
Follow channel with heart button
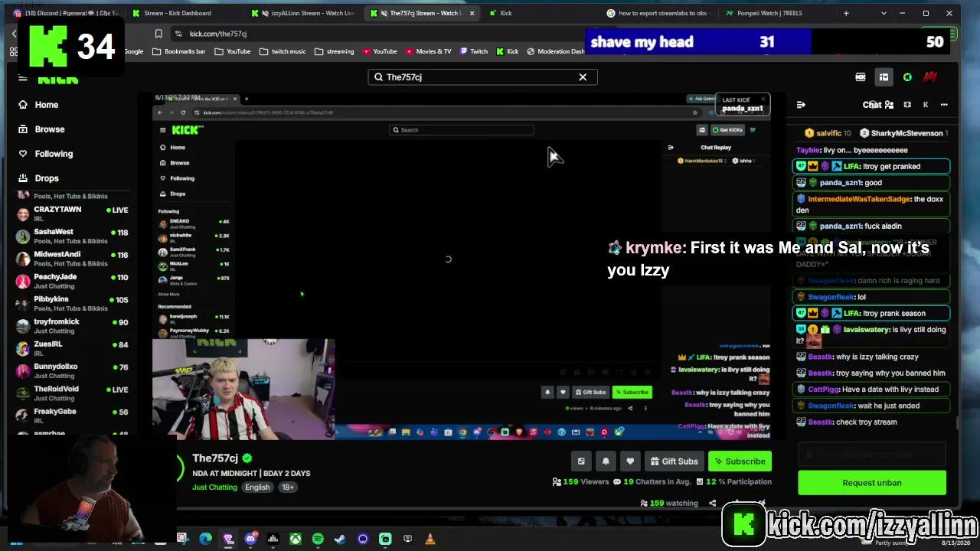pos(630,461)
